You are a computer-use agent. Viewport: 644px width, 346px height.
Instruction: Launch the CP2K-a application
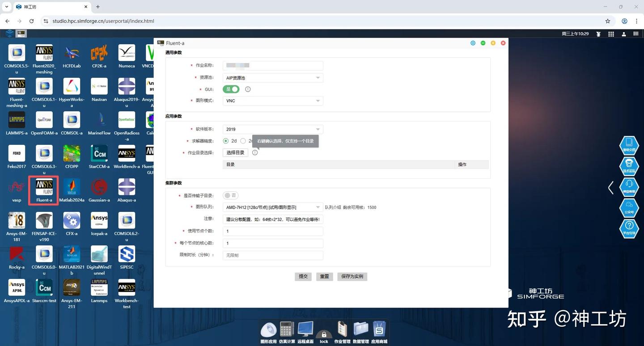click(x=99, y=53)
